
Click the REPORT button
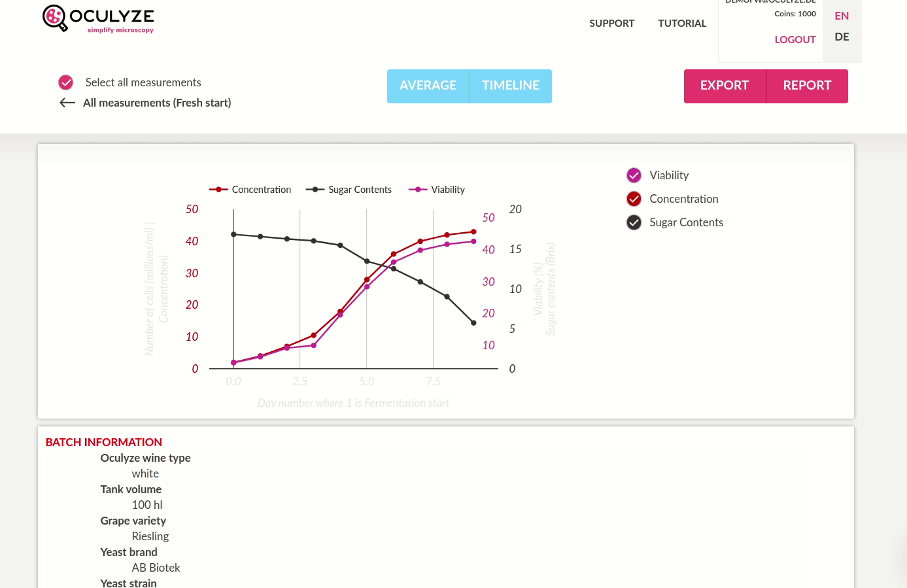[x=807, y=86]
